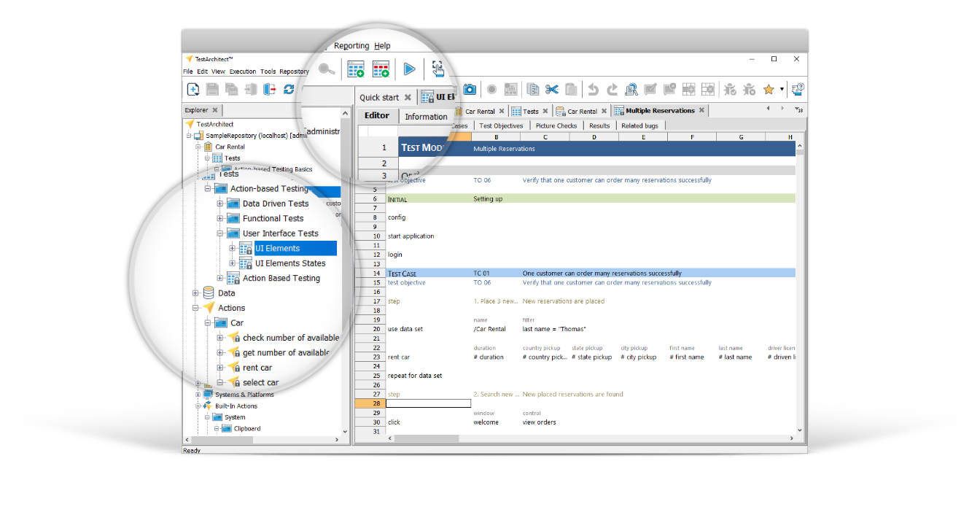Open the Execution menu
Image resolution: width=980 pixels, height=515 pixels.
tap(243, 71)
